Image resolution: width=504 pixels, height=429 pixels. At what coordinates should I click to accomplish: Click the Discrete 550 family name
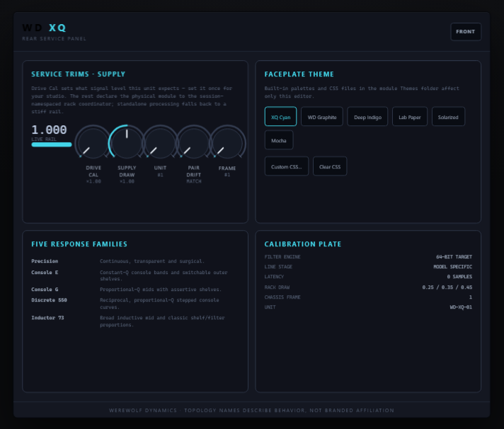49,300
